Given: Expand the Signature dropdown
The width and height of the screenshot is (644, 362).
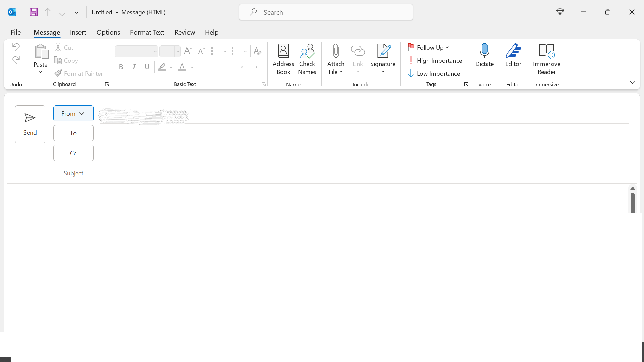Looking at the screenshot, I should [x=383, y=71].
